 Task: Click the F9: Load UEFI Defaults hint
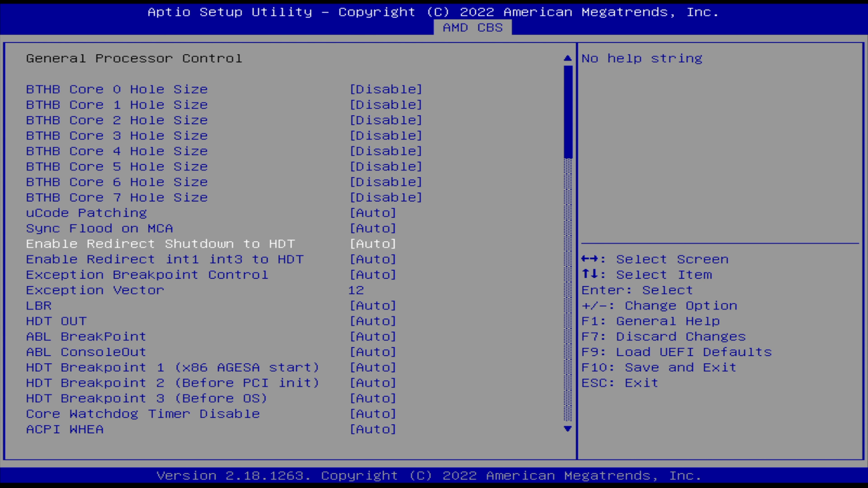pos(677,352)
